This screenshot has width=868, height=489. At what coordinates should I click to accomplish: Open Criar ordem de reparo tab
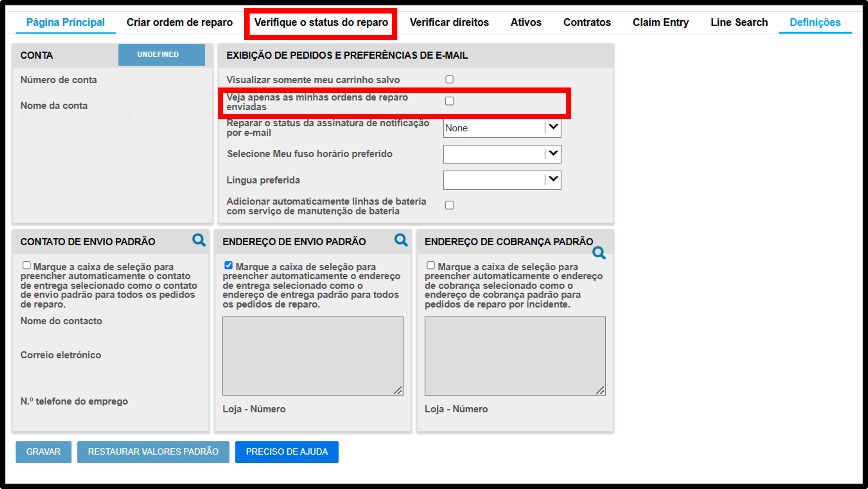[x=180, y=22]
